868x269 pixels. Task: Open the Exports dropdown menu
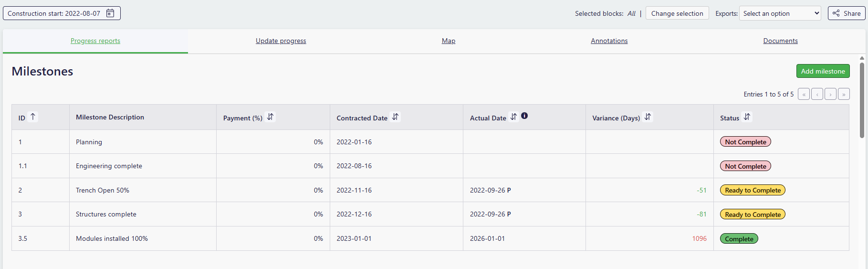click(780, 13)
